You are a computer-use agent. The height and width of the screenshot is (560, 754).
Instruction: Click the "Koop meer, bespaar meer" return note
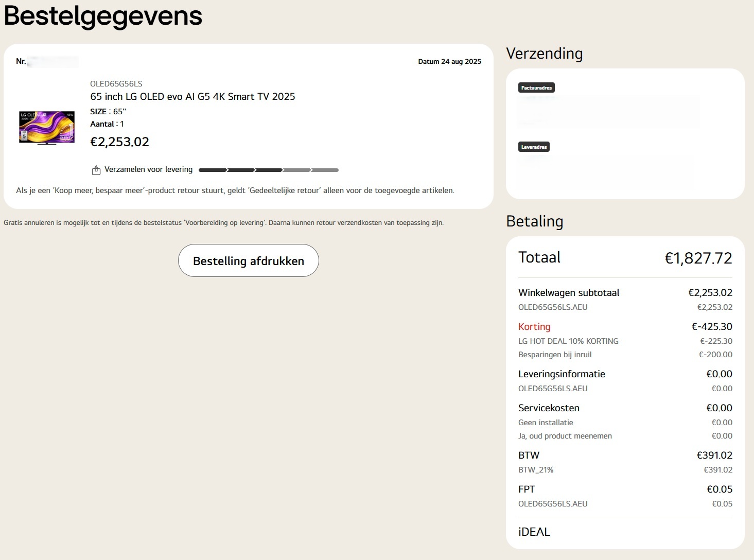pos(235,190)
